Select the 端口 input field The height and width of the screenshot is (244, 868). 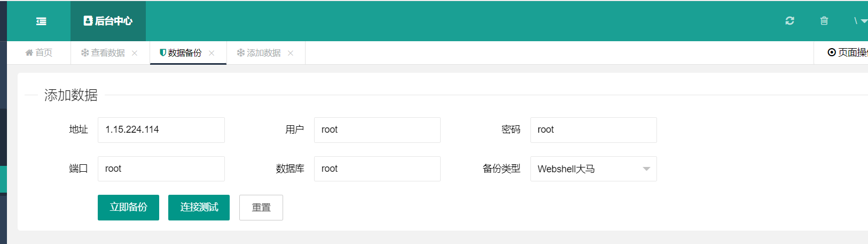point(161,169)
